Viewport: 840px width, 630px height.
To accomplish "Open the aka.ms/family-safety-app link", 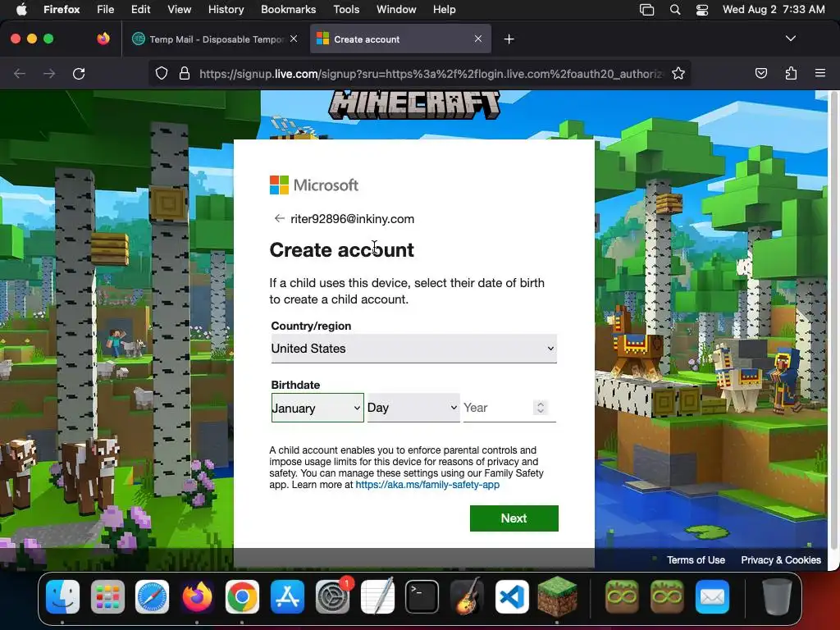I will click(427, 485).
